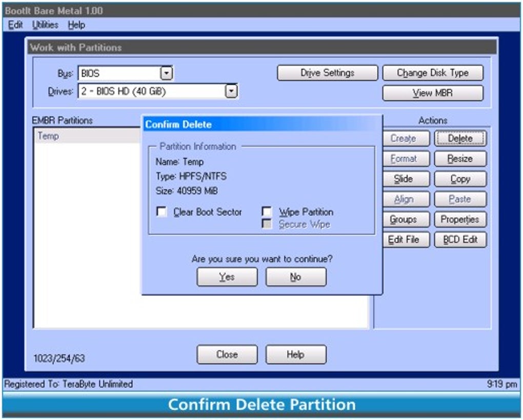Expand the Drives dropdown arrow
The width and height of the screenshot is (523, 420).
pos(231,91)
